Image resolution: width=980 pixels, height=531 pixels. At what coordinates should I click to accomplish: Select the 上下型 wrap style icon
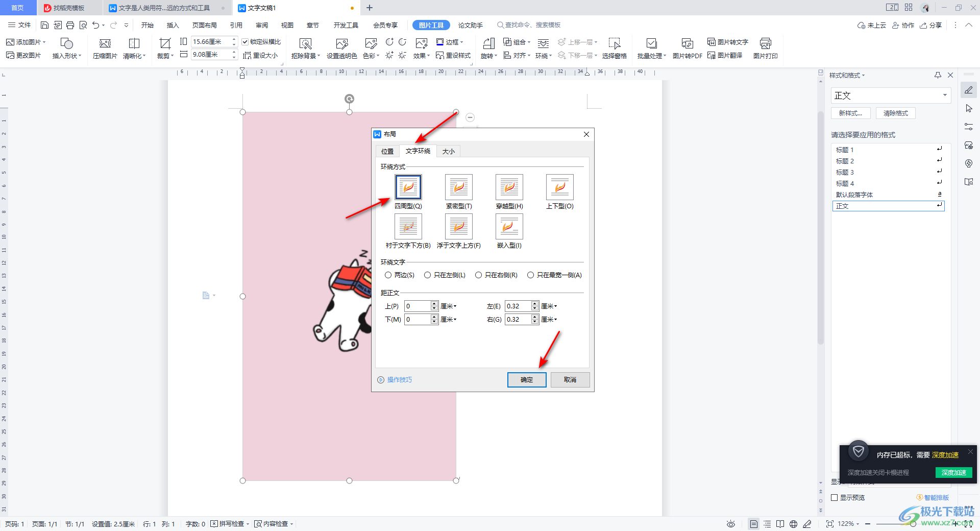(x=559, y=187)
